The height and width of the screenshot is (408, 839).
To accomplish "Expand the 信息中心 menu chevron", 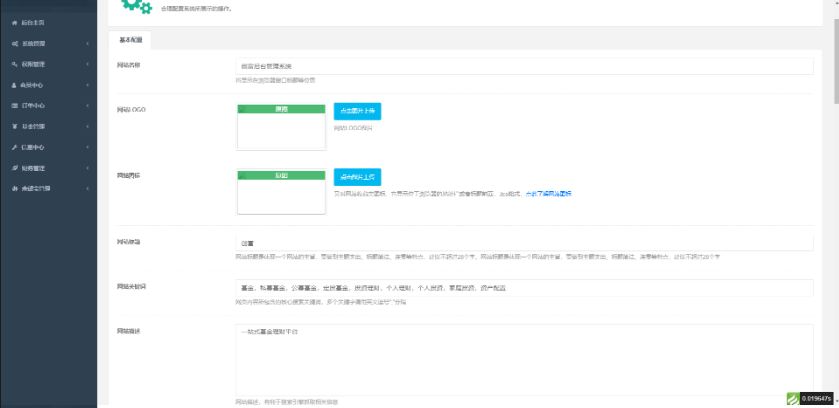I will click(87, 148).
